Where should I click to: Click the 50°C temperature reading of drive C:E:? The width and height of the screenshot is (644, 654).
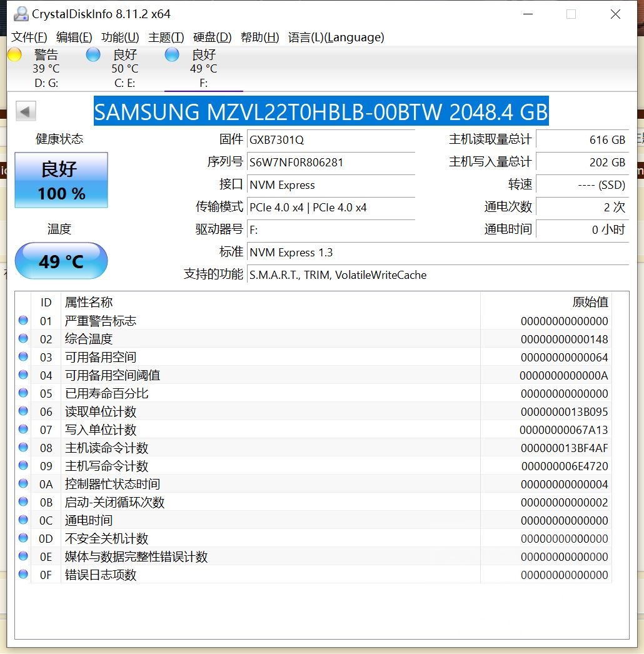(x=124, y=69)
